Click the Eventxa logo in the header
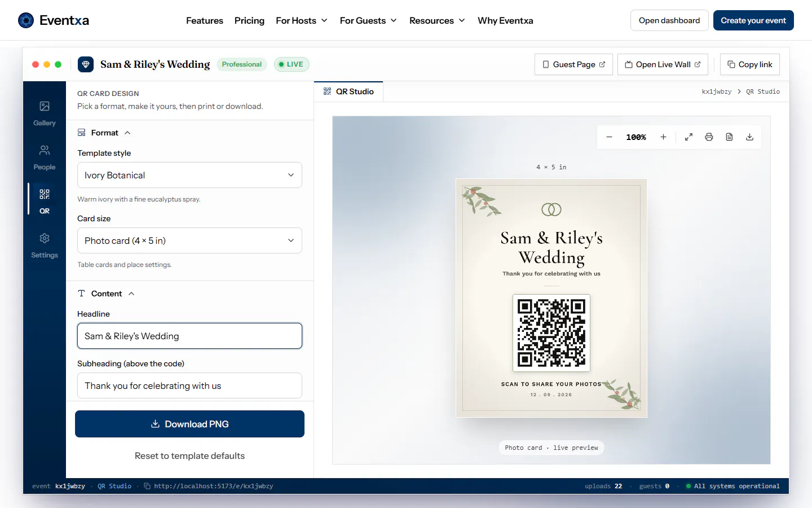 [x=54, y=20]
